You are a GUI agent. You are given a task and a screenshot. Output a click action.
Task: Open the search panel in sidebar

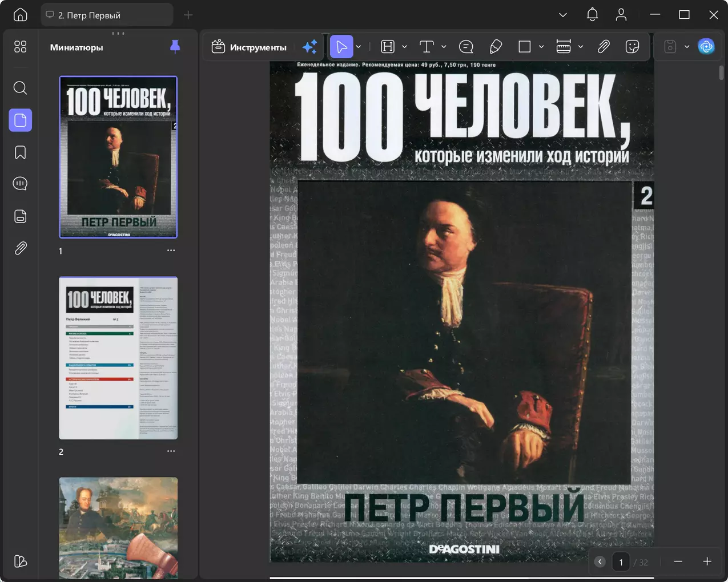click(20, 88)
